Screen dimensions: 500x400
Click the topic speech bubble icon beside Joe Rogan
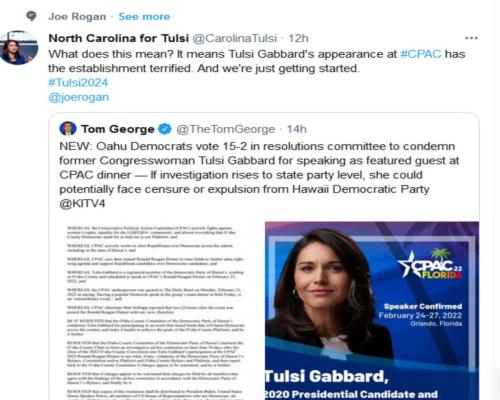(x=31, y=16)
